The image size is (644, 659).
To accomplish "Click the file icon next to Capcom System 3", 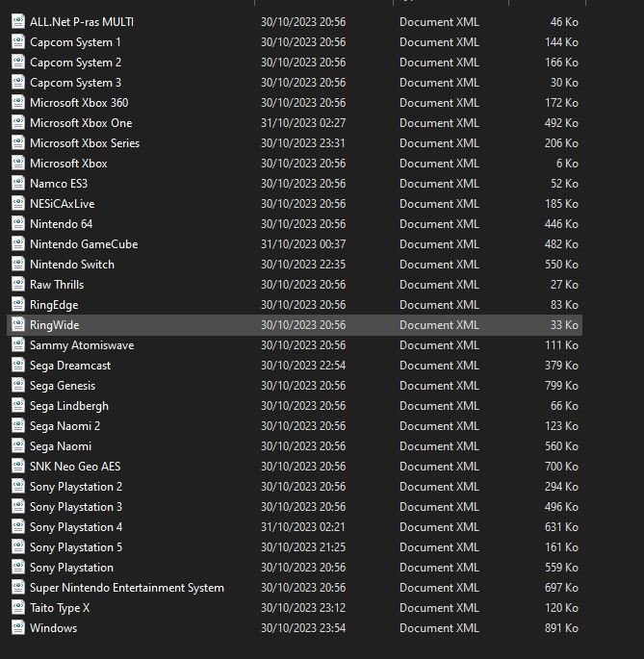I will (x=18, y=82).
